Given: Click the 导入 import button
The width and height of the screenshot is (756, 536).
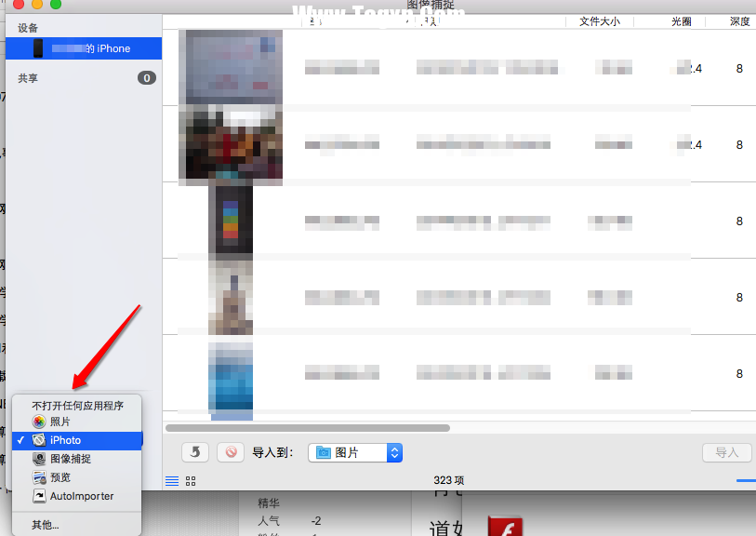Looking at the screenshot, I should click(x=726, y=452).
